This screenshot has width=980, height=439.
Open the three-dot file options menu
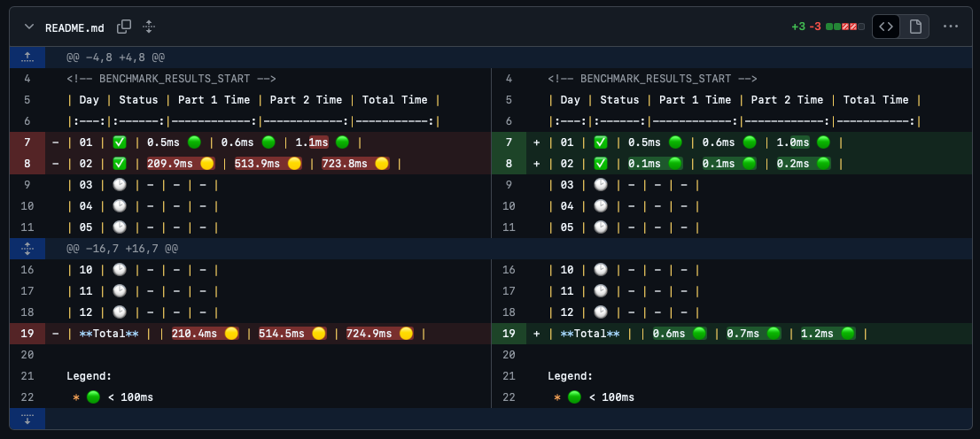point(951,27)
